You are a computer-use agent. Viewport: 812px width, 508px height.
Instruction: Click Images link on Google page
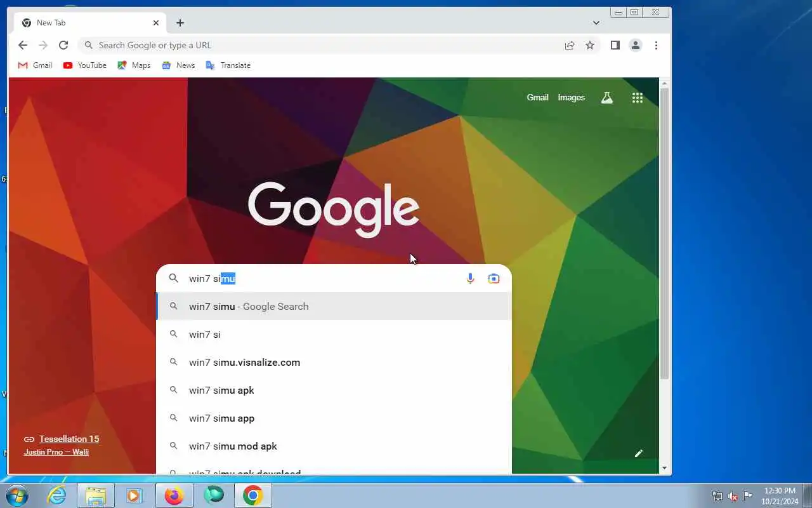click(571, 97)
